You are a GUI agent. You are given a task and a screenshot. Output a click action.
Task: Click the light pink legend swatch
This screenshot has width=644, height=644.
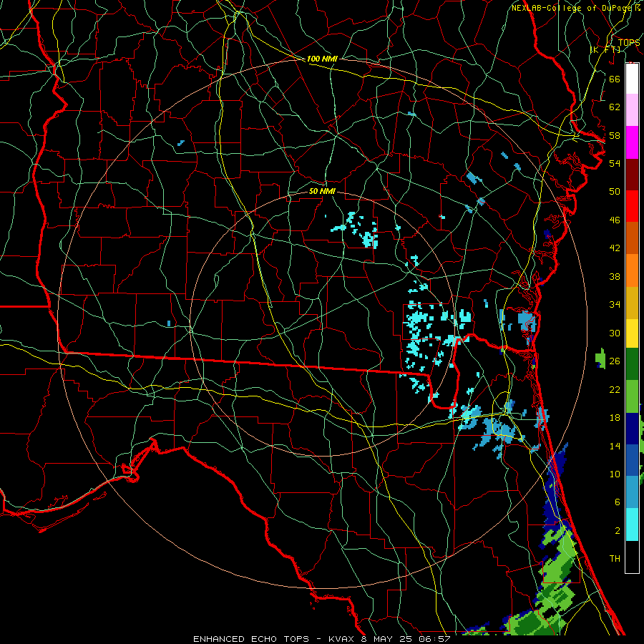(x=632, y=110)
